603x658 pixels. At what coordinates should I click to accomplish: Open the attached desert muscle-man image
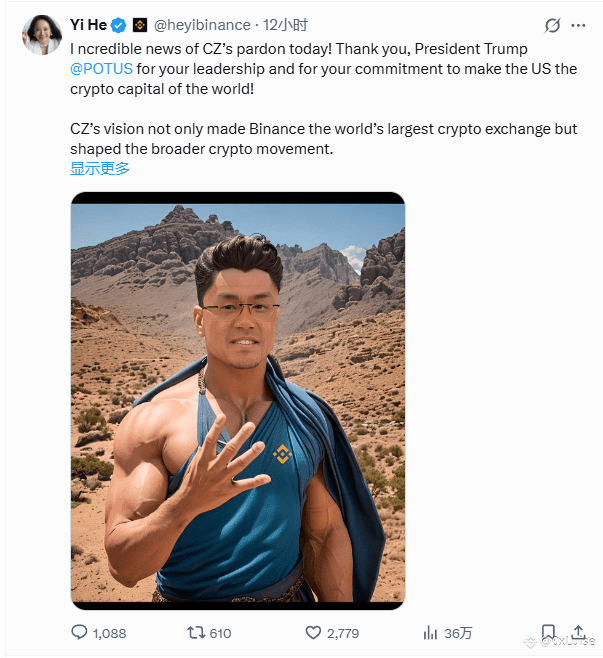tap(238, 400)
